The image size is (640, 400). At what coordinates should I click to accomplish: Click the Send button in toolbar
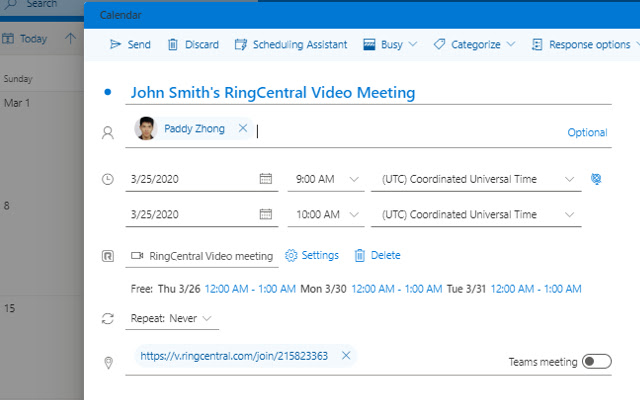pyautogui.click(x=130, y=44)
